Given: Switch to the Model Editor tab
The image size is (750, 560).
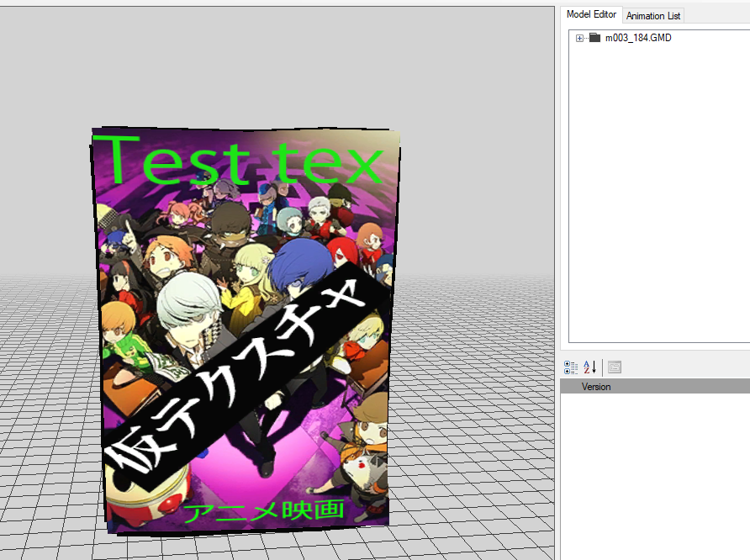Looking at the screenshot, I should [x=591, y=14].
